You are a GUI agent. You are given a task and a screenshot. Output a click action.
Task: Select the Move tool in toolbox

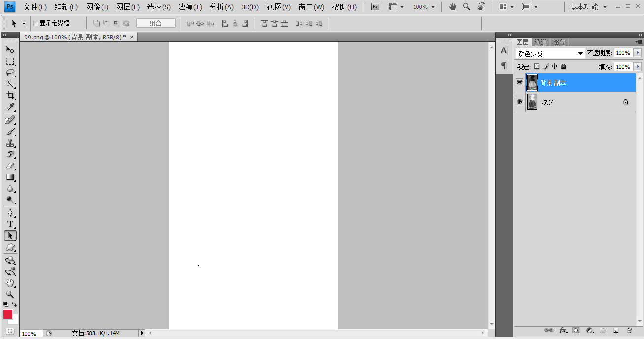(x=10, y=50)
